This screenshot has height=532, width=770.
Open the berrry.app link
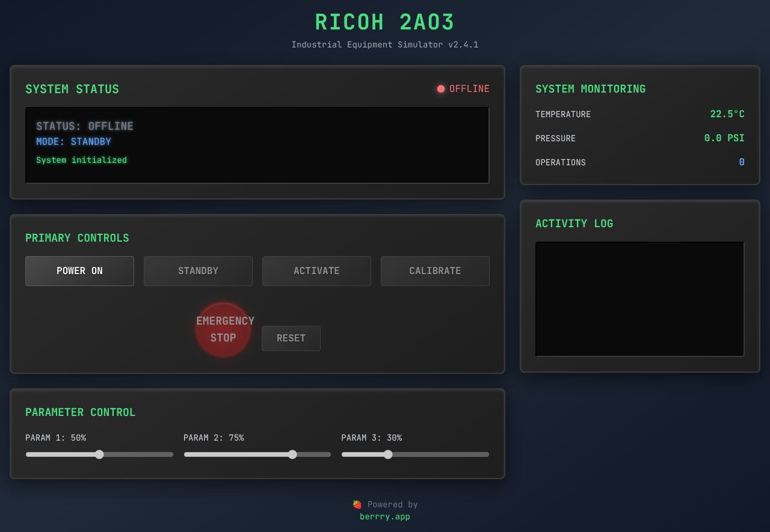tap(384, 516)
